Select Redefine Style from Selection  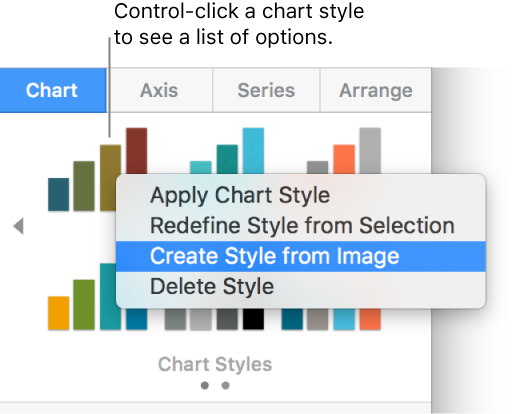(x=301, y=226)
